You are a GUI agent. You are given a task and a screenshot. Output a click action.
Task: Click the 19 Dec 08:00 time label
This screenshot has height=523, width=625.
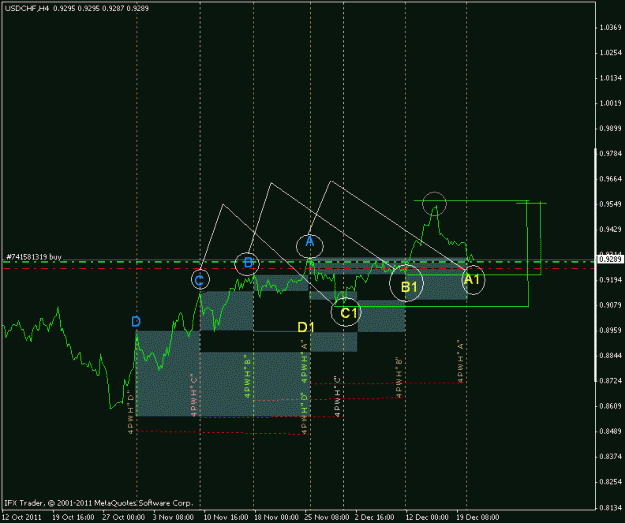478,517
